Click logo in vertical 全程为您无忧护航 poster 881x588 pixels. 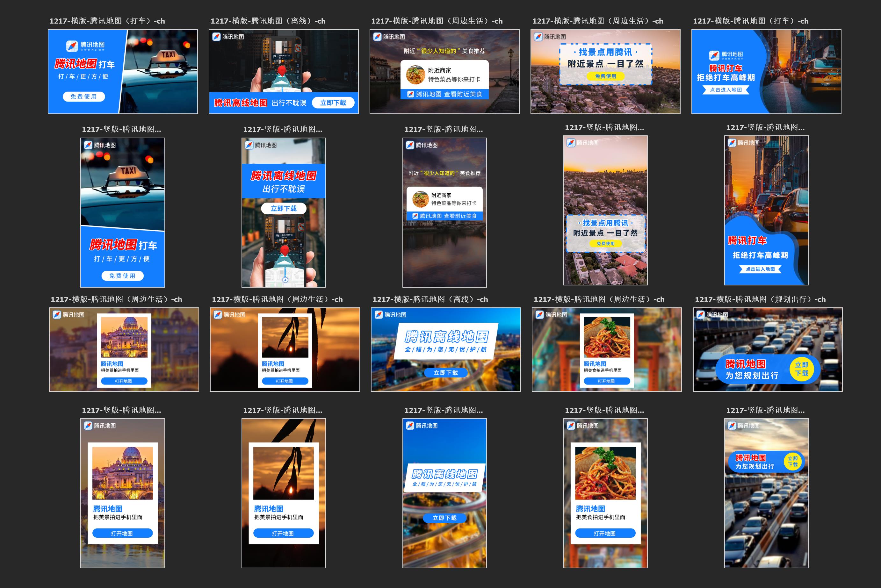click(422, 426)
